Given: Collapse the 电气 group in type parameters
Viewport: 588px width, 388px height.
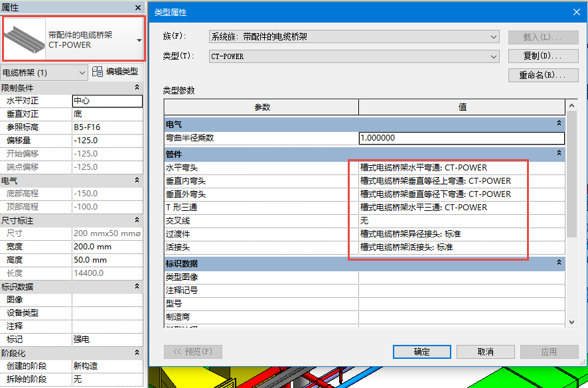Looking at the screenshot, I should tap(559, 123).
